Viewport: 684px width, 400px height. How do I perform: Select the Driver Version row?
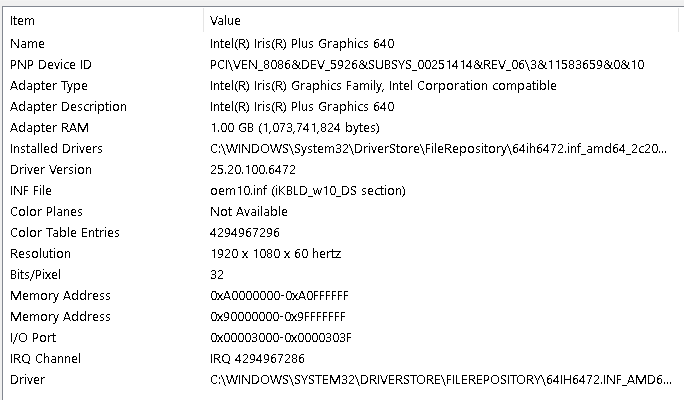341,169
